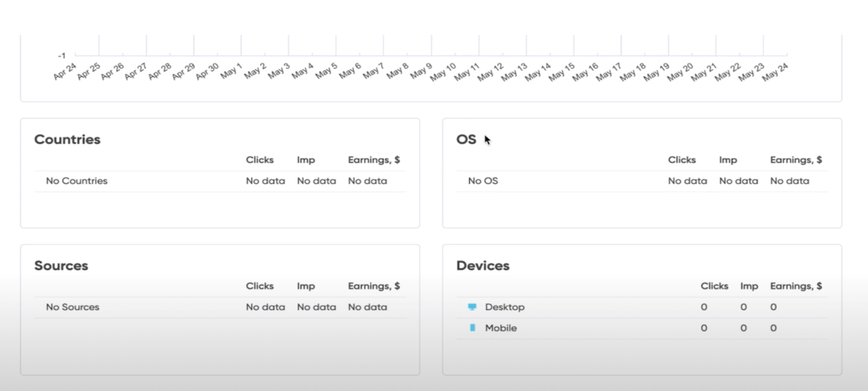Screen dimensions: 868x391
Task: Click the Mobile phone icon in Devices
Action: pyautogui.click(x=472, y=328)
